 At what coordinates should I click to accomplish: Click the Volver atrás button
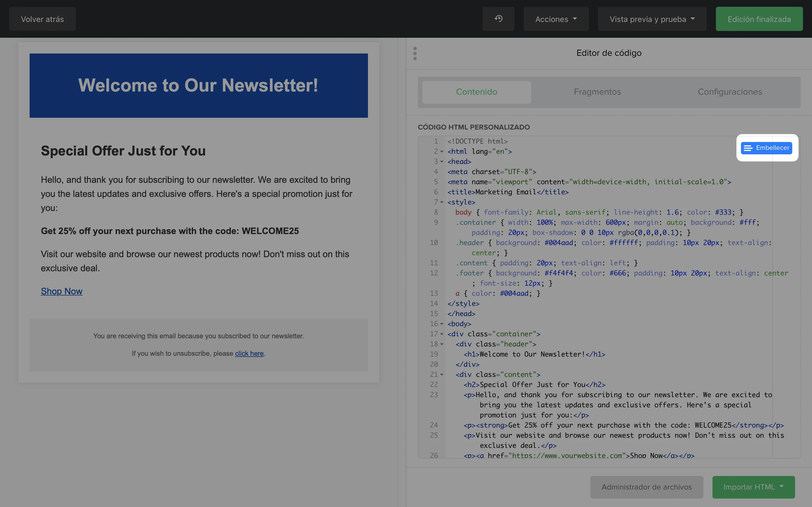tap(42, 19)
